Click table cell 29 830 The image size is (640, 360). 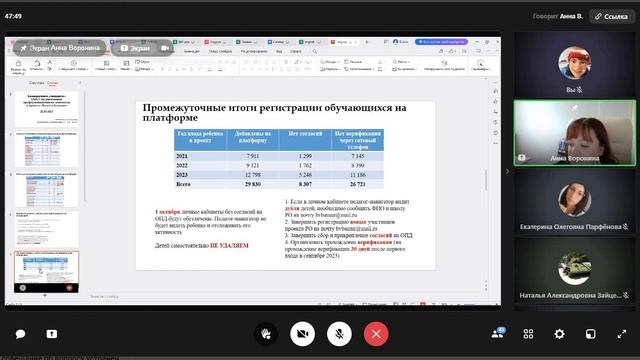(x=253, y=184)
